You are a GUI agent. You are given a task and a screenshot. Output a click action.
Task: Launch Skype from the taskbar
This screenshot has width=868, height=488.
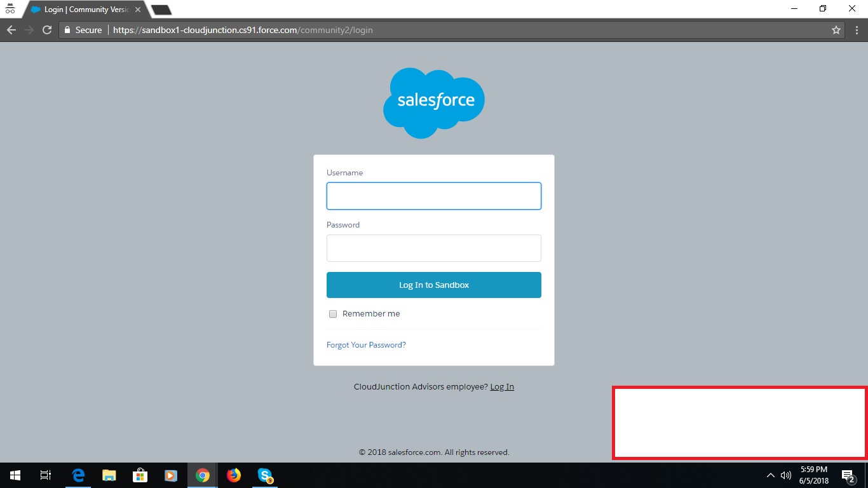tap(264, 475)
